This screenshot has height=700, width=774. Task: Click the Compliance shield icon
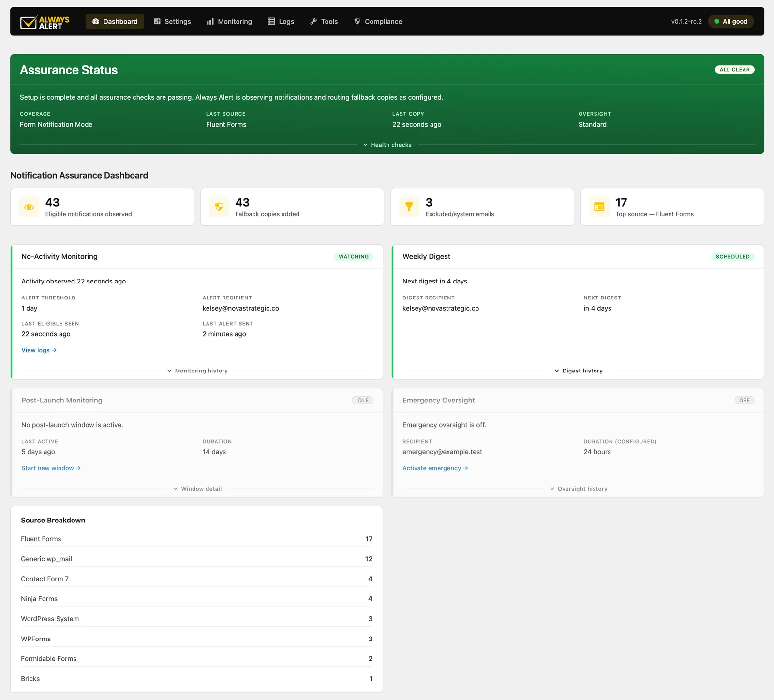pos(357,21)
